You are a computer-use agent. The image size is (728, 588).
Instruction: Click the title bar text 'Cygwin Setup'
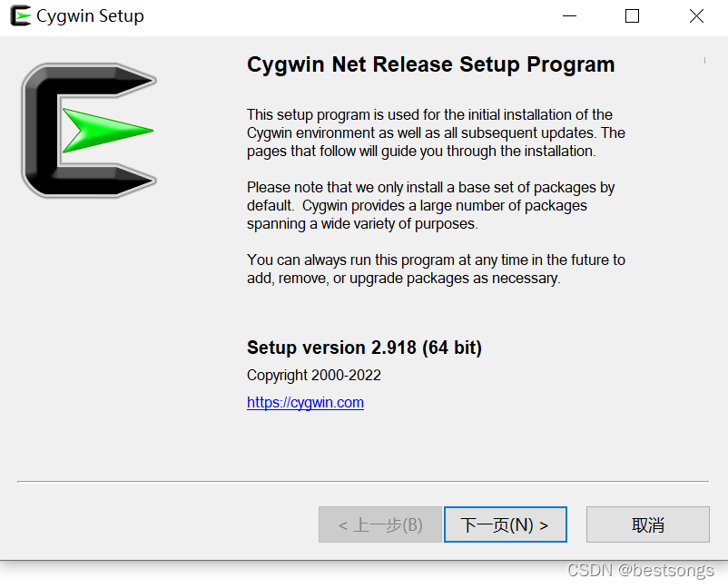90,15
